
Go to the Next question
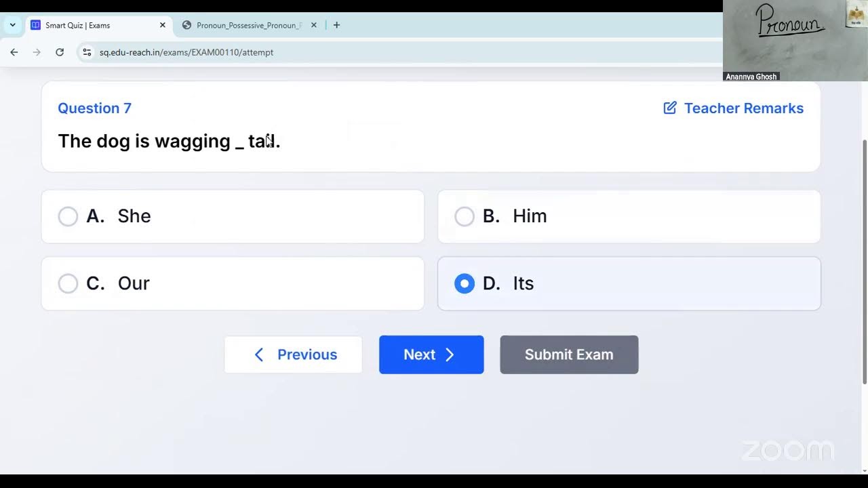point(431,354)
